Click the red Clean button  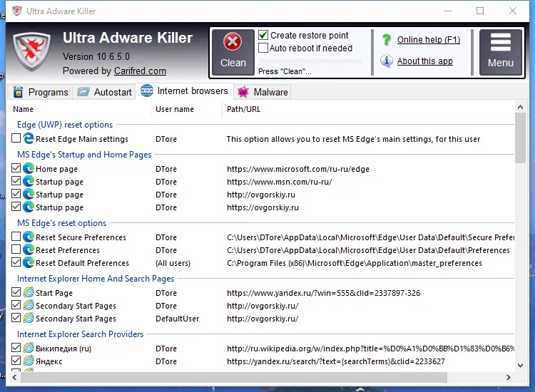(233, 52)
